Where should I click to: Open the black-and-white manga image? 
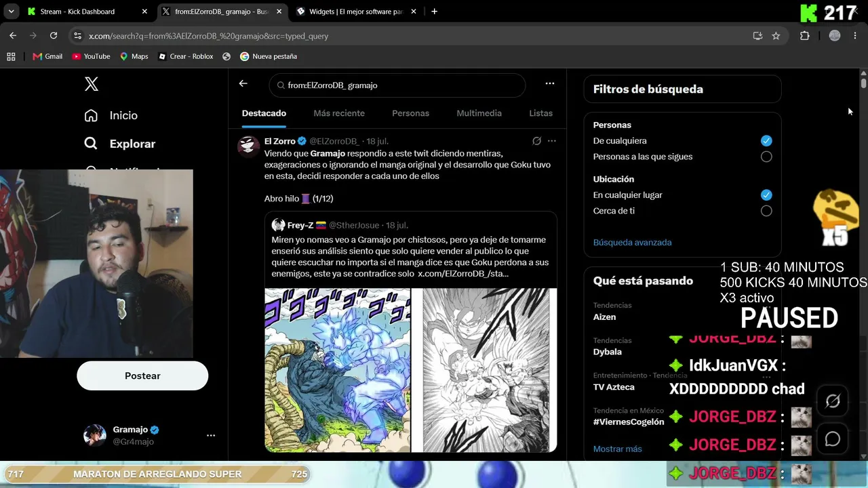coord(484,370)
